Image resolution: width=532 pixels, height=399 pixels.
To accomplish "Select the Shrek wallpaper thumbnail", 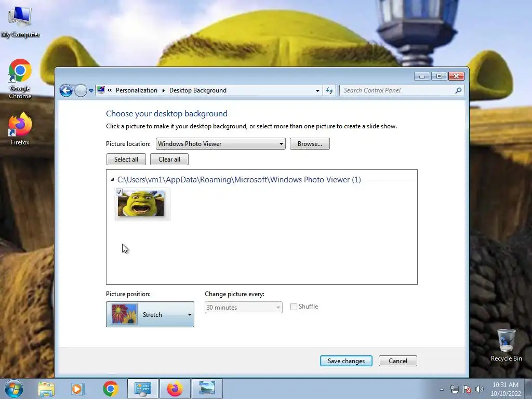I will 142,204.
